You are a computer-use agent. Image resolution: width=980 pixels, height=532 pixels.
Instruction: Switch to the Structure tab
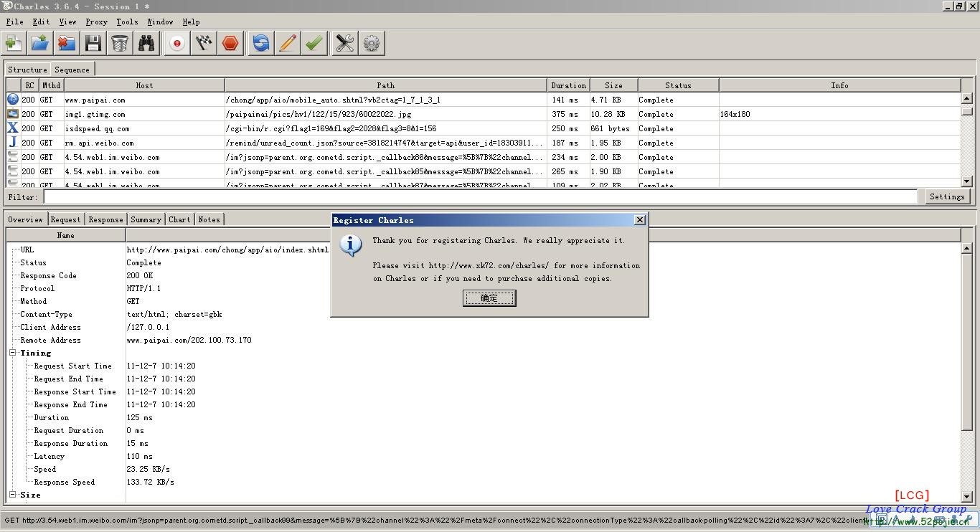tap(27, 70)
